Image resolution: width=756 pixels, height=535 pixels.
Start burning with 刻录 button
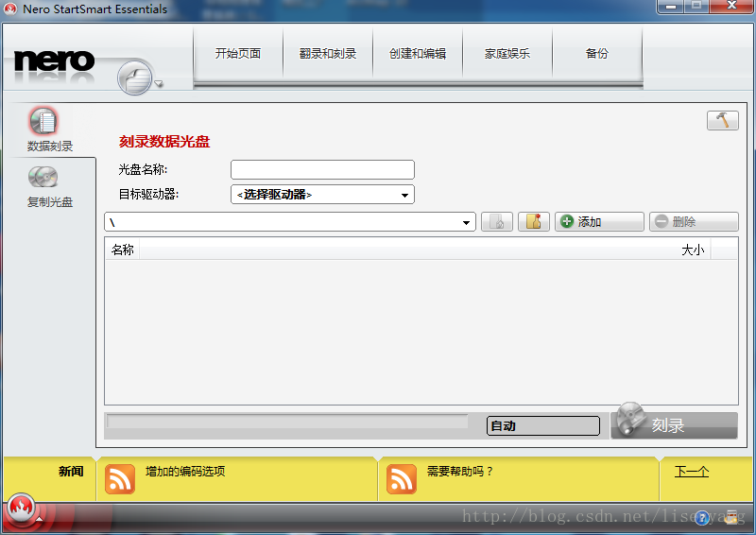point(674,424)
